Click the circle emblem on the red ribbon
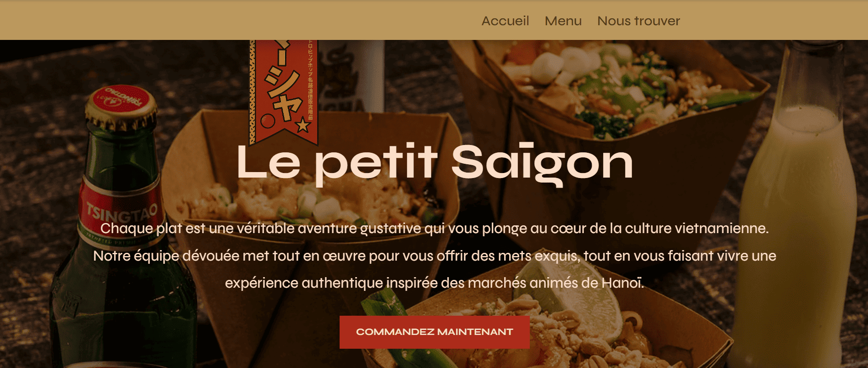This screenshot has height=368, width=868. [268, 121]
